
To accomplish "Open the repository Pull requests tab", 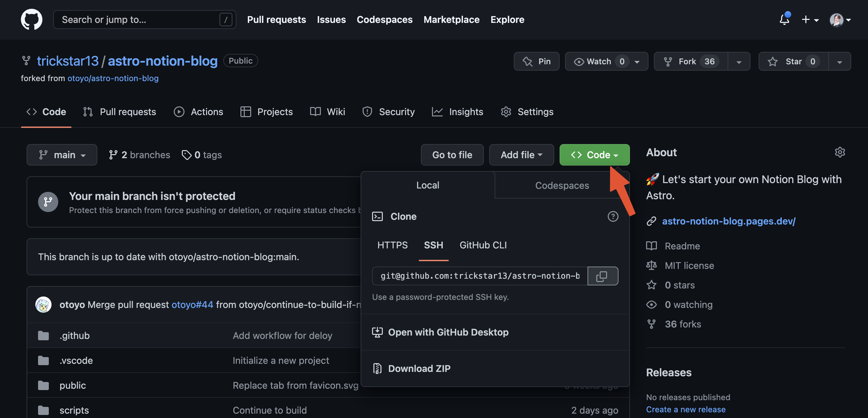I will 120,111.
